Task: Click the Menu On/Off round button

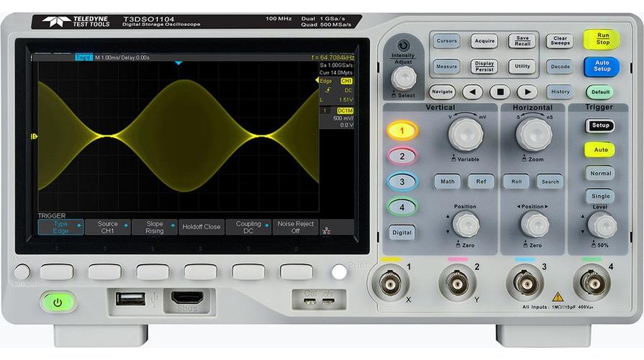Action: 22,272
